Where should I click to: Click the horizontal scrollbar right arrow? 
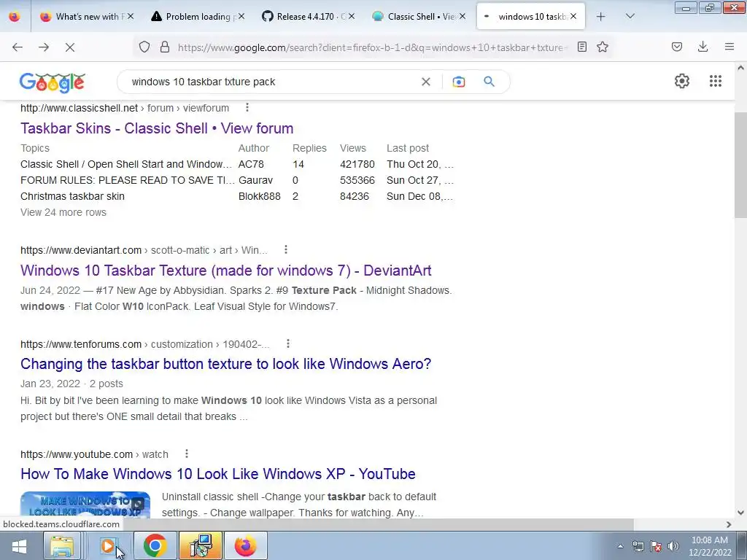[729, 524]
